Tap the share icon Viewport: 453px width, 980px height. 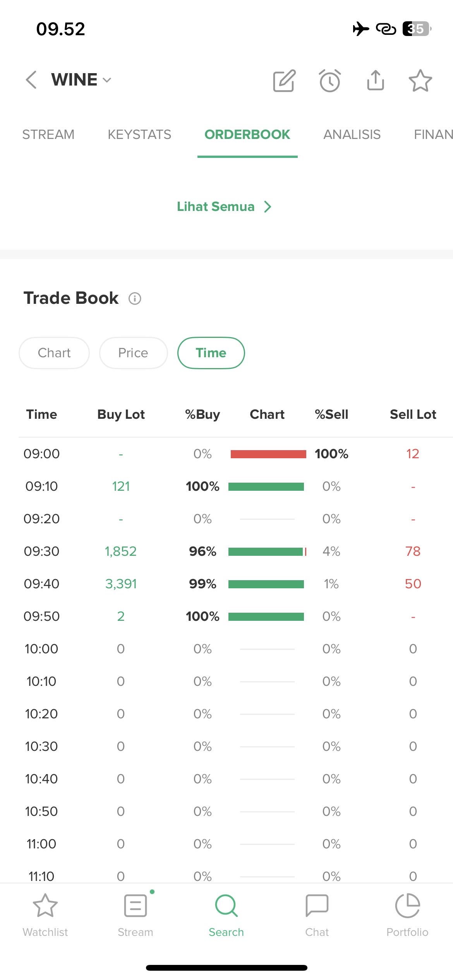pyautogui.click(x=375, y=81)
